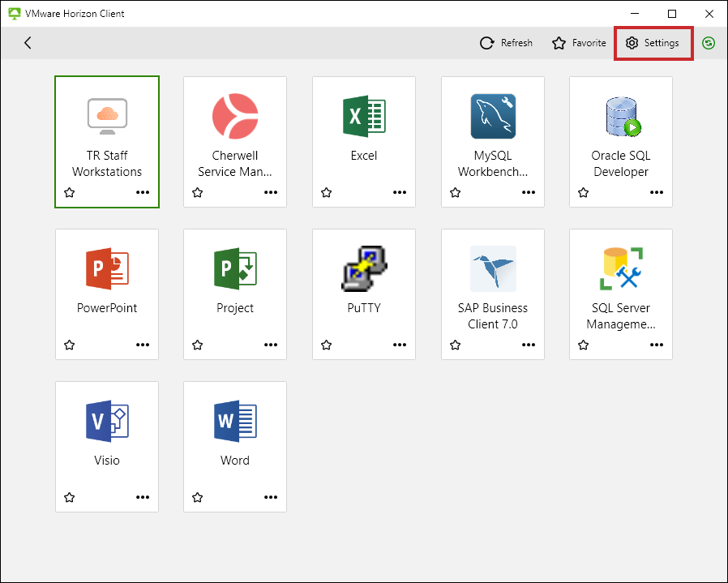Click the "Excel" tile label
The image size is (728, 583).
(364, 156)
